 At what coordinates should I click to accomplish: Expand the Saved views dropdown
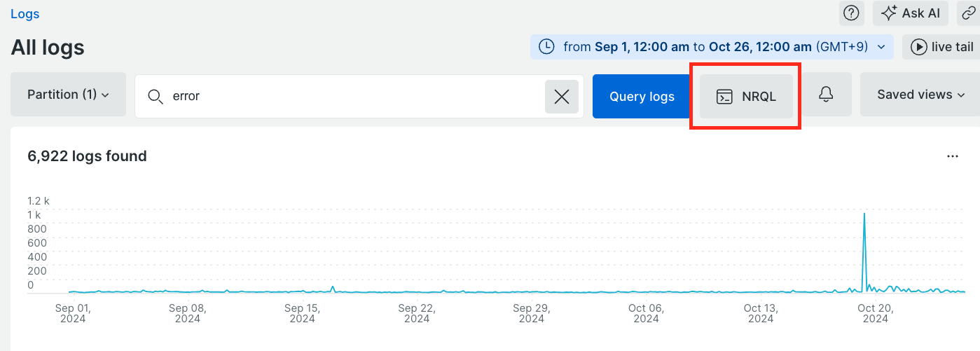pyautogui.click(x=920, y=95)
